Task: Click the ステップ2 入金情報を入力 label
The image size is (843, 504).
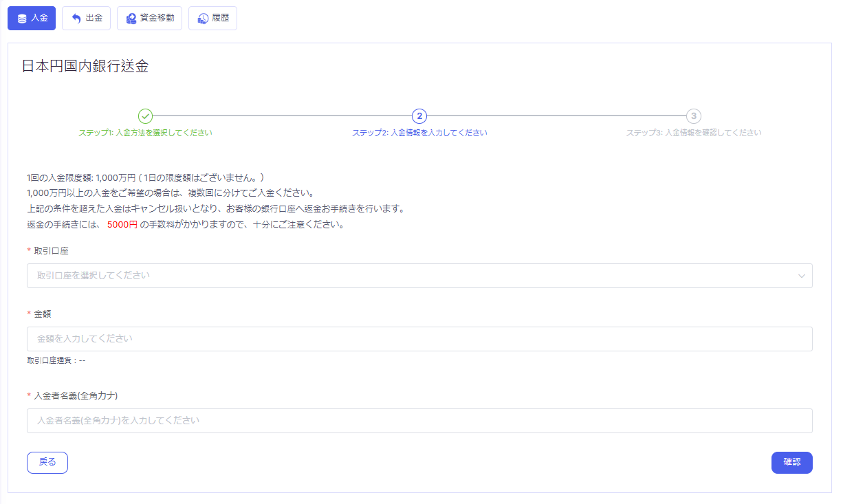Action: point(419,133)
